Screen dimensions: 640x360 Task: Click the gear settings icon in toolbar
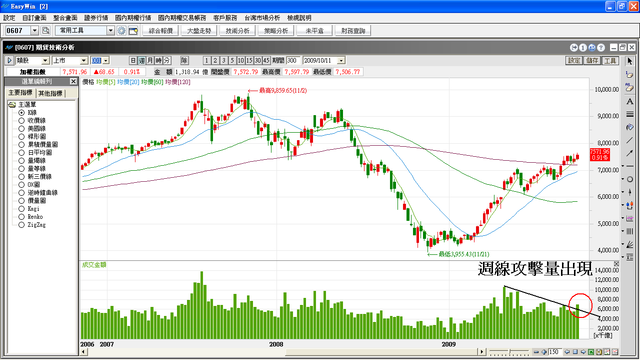point(121,31)
